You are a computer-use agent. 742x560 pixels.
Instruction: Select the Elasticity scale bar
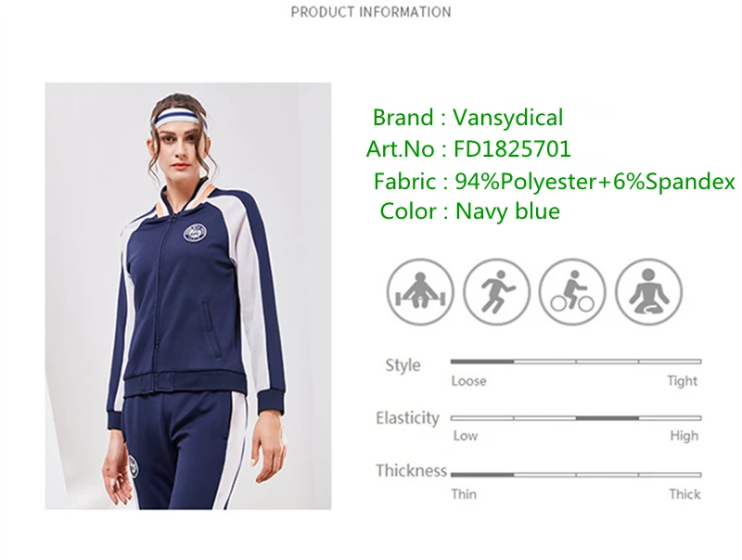pyautogui.click(x=576, y=418)
